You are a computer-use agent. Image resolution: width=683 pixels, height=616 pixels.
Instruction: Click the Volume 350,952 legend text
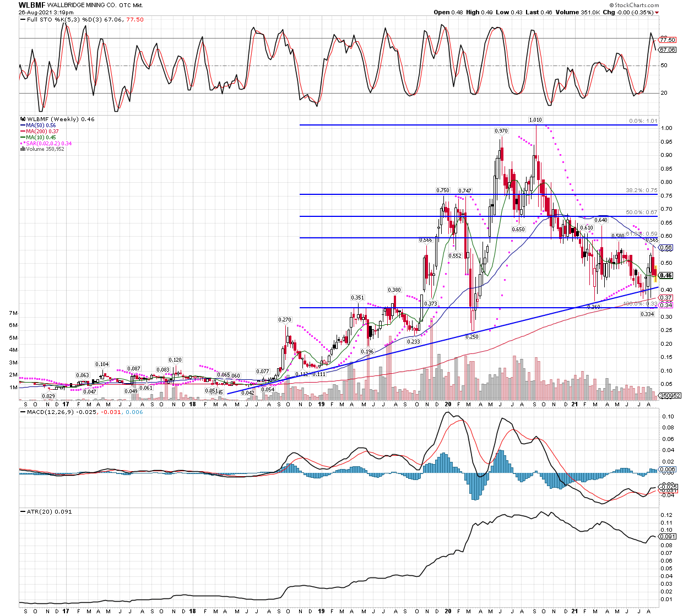point(45,149)
